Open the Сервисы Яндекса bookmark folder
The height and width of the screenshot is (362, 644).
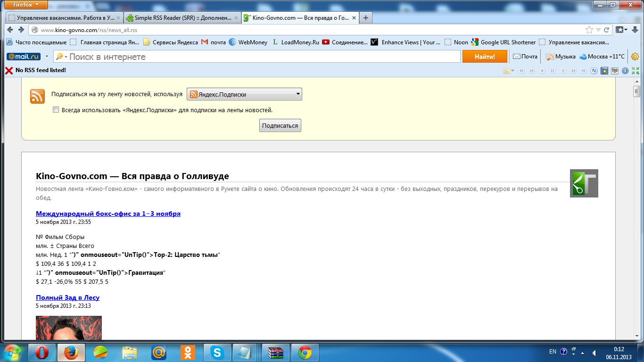[x=170, y=42]
